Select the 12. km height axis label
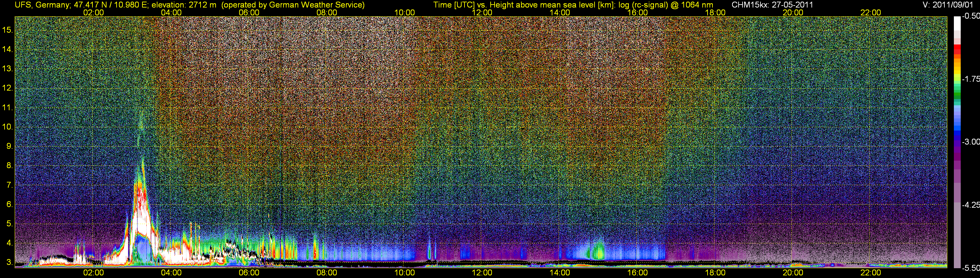Image resolution: width=980 pixels, height=278 pixels. (8, 88)
